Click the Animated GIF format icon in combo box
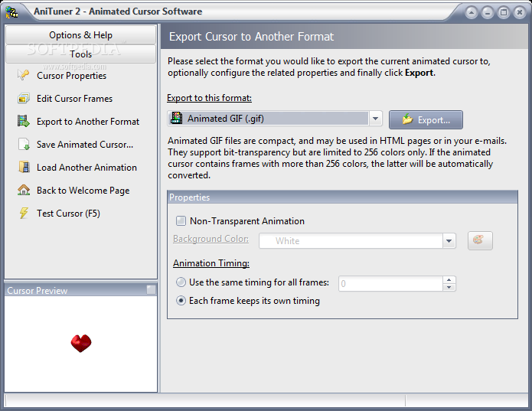 [x=176, y=119]
